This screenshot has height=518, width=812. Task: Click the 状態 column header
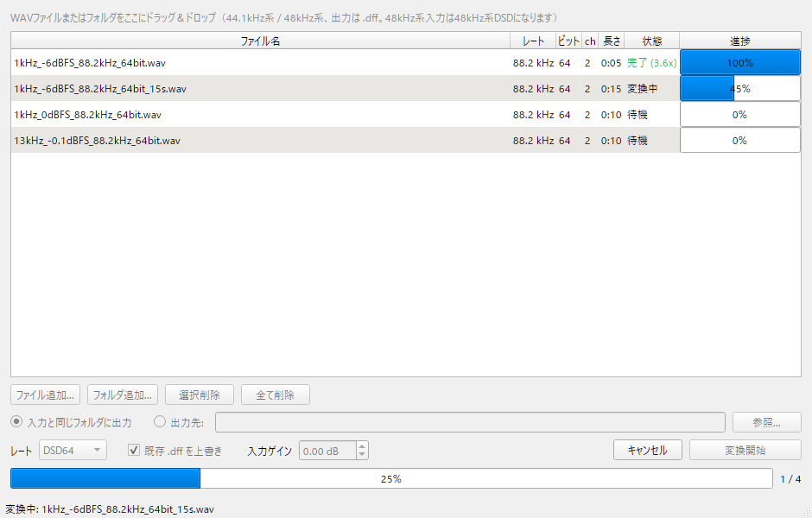(652, 41)
